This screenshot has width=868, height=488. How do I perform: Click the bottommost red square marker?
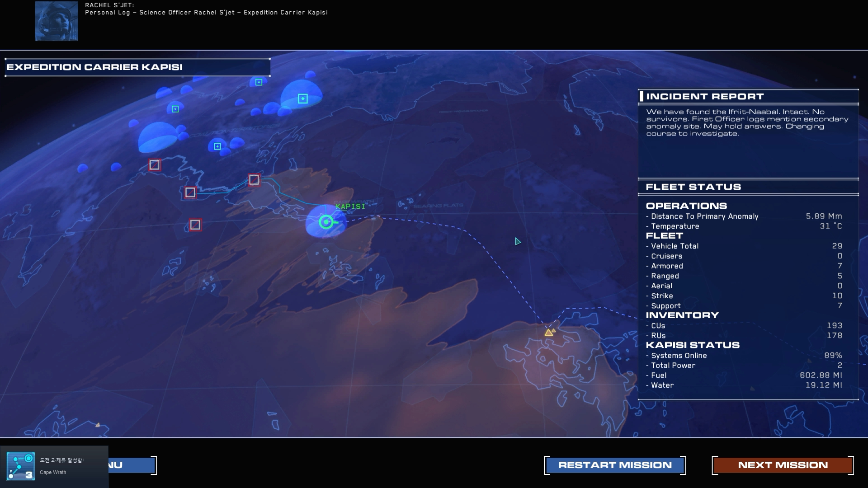click(x=195, y=225)
